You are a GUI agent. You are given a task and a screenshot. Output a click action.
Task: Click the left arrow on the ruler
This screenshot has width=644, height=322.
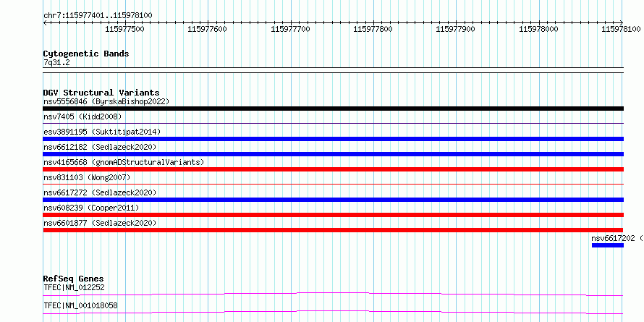(45, 23)
